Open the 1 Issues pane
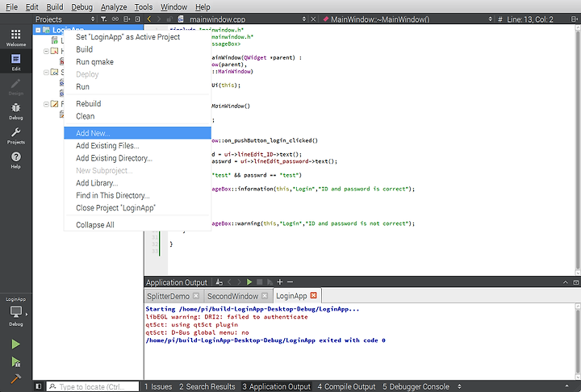The image size is (581, 392). [158, 386]
